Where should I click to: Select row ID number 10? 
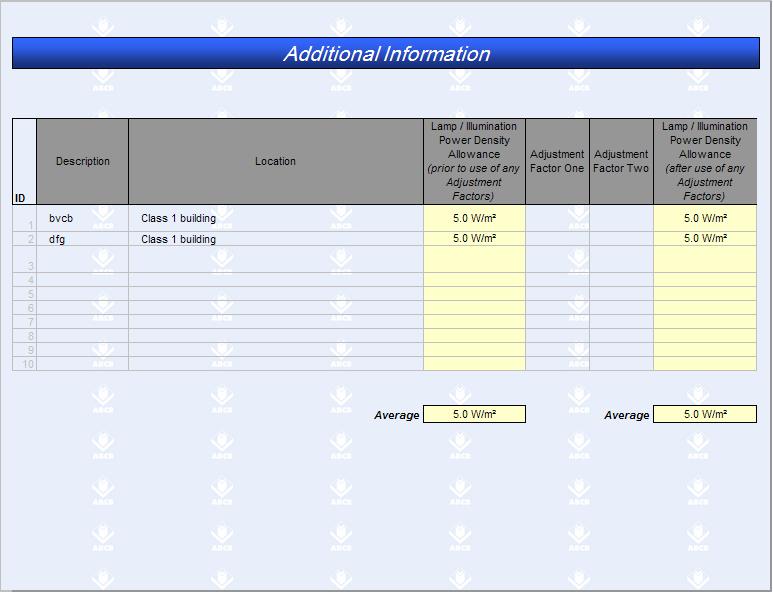24,364
